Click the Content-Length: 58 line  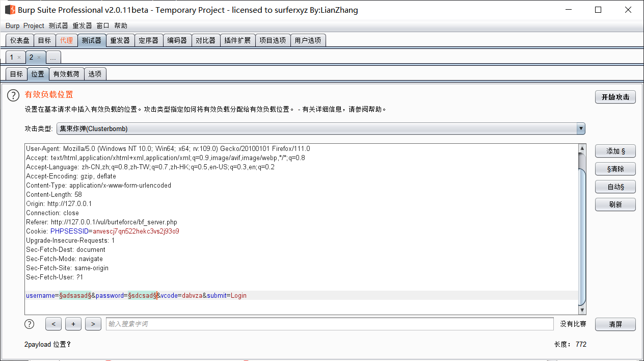click(54, 194)
